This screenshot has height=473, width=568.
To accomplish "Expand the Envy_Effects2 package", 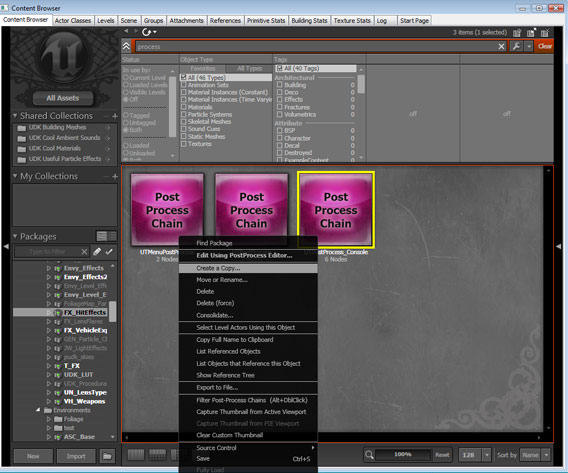I will coord(49,277).
